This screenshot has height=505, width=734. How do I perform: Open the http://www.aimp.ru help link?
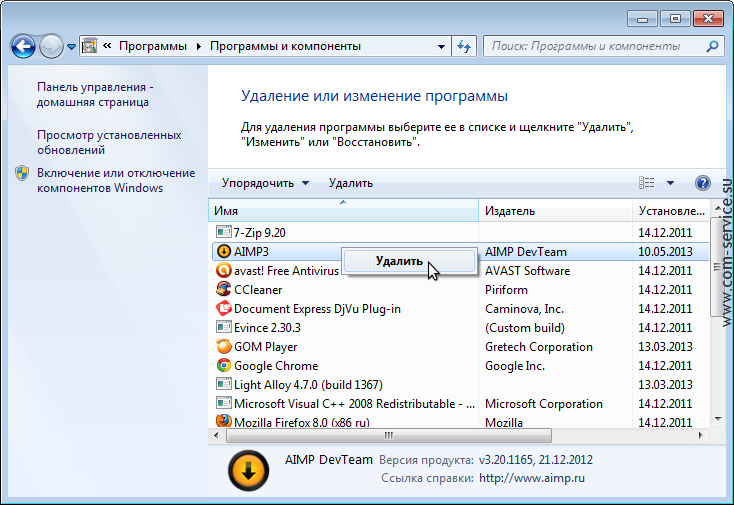[532, 478]
